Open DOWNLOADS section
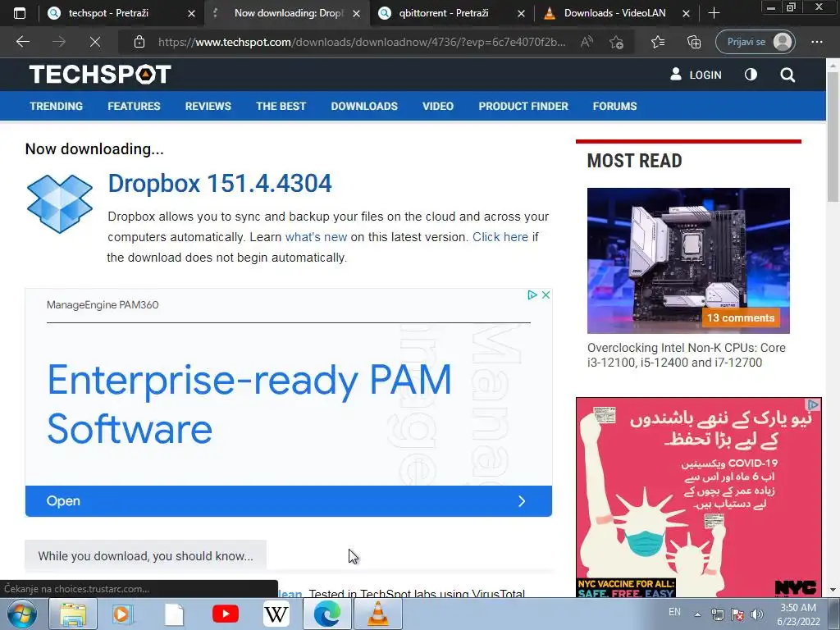 (x=364, y=106)
